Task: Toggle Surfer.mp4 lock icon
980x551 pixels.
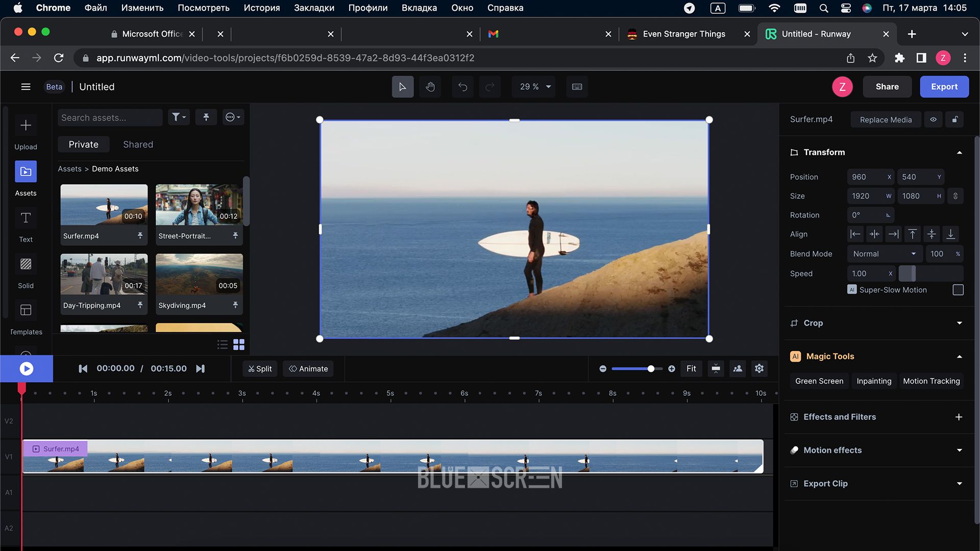Action: (x=954, y=119)
